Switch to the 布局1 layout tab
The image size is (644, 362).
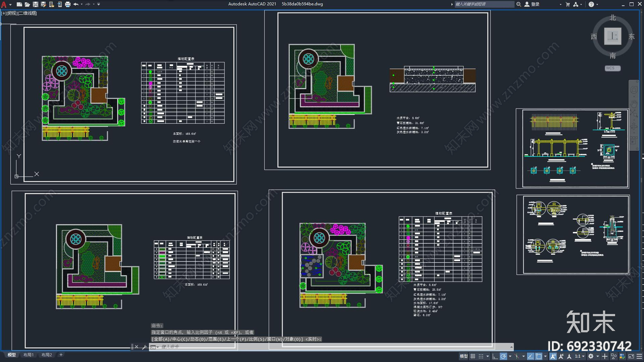point(28,355)
